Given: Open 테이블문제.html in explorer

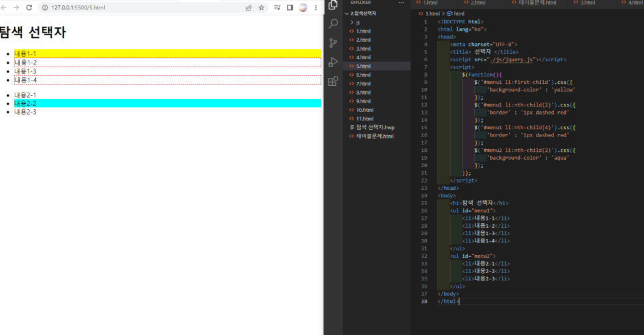Looking at the screenshot, I should pyautogui.click(x=375, y=137).
